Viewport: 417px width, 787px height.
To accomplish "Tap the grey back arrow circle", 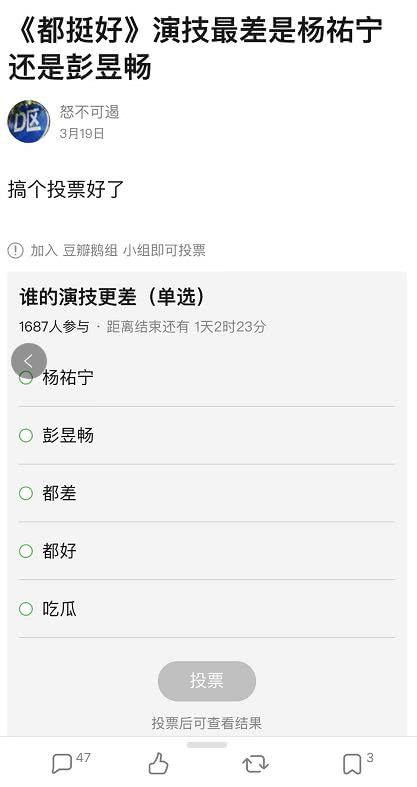I will pyautogui.click(x=29, y=360).
